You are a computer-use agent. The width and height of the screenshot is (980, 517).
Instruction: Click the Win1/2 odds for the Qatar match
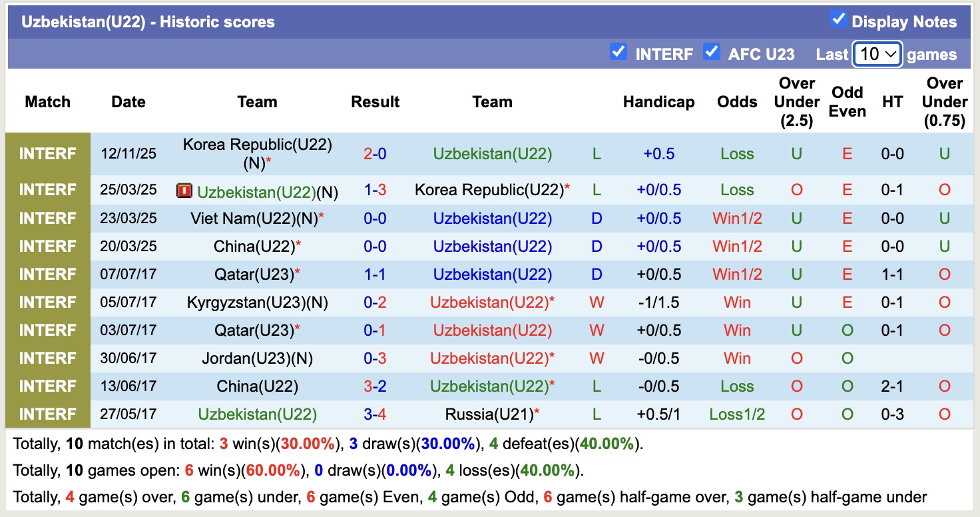736,274
